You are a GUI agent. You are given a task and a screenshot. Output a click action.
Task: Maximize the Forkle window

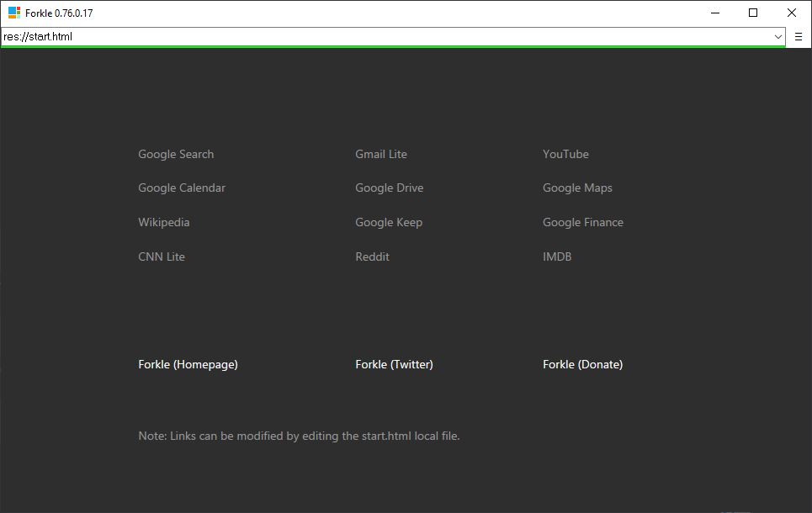pos(753,13)
